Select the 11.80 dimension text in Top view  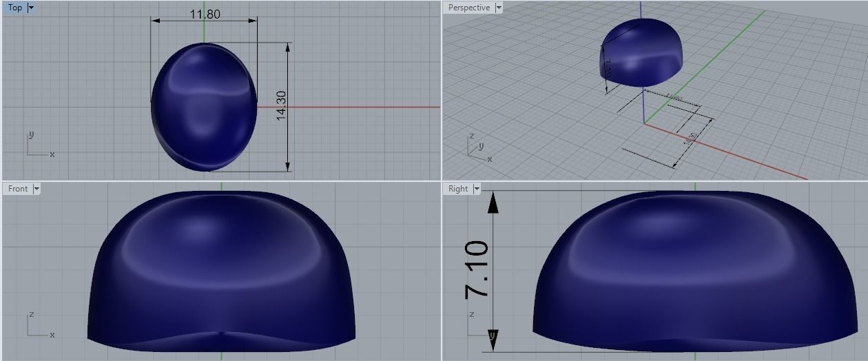pos(205,14)
